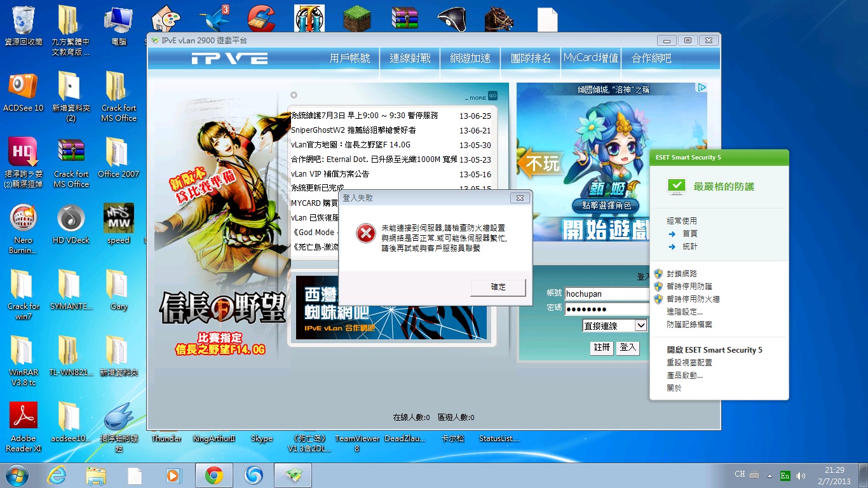Open the 電腦 computer desktop icon
Image resolution: width=868 pixels, height=488 pixels.
[118, 25]
